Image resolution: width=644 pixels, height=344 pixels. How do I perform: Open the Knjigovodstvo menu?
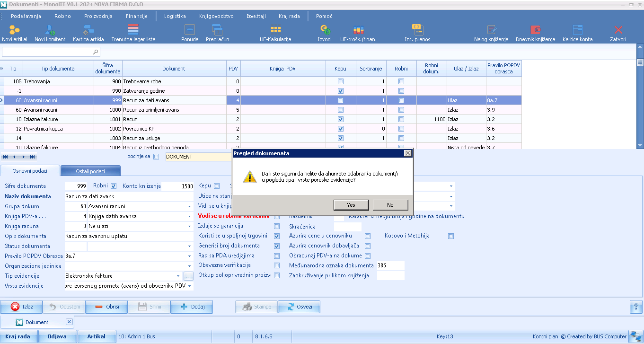tap(216, 16)
